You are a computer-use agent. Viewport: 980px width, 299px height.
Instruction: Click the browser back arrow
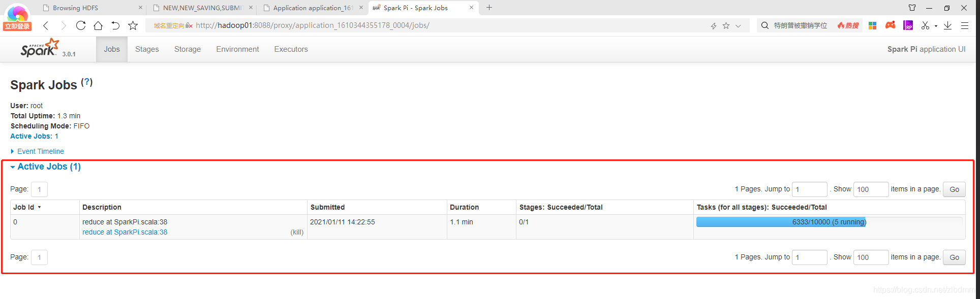coord(46,25)
